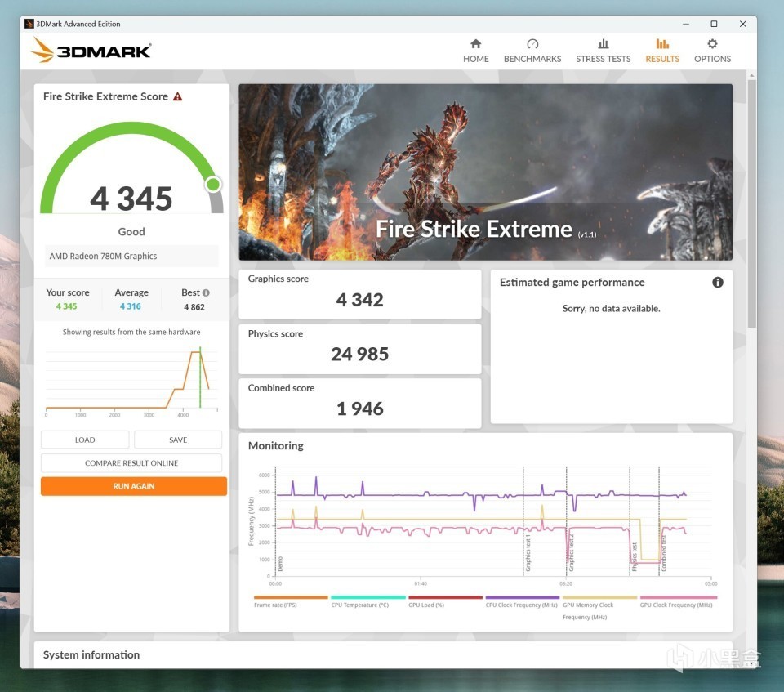This screenshot has width=784, height=692.
Task: Click the orange RUN AGAIN button
Action: click(133, 486)
